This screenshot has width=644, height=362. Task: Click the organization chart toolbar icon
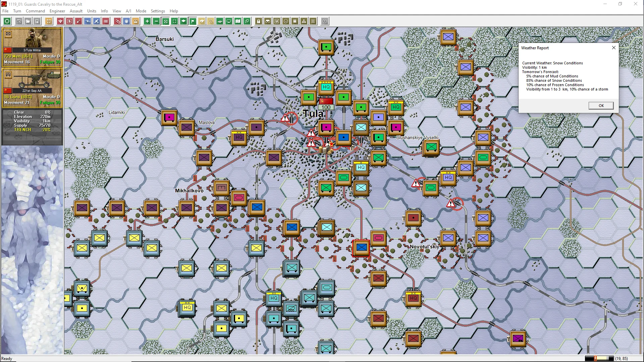click(x=304, y=21)
